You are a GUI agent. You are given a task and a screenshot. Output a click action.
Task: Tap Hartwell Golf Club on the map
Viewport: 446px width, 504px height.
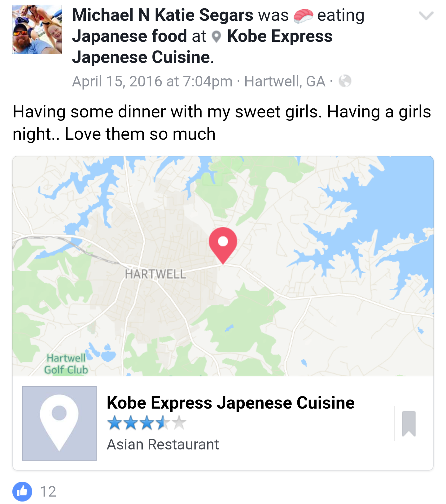[x=66, y=364]
